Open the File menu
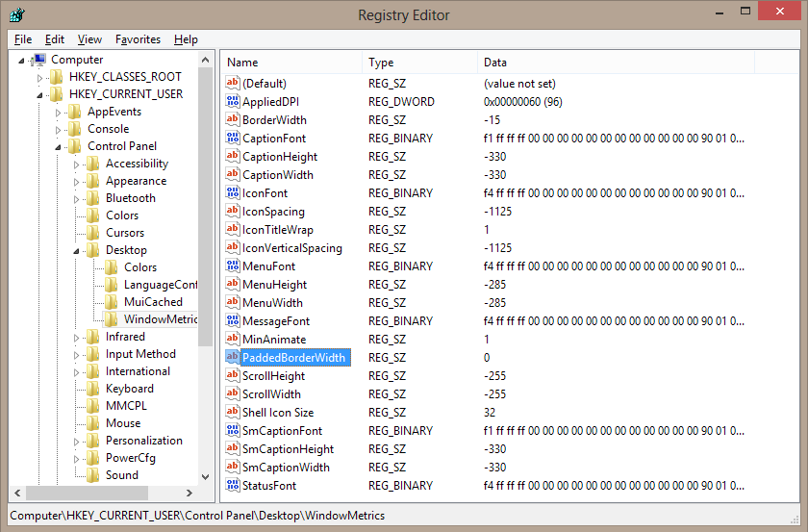Image resolution: width=808 pixels, height=532 pixels. click(x=23, y=39)
